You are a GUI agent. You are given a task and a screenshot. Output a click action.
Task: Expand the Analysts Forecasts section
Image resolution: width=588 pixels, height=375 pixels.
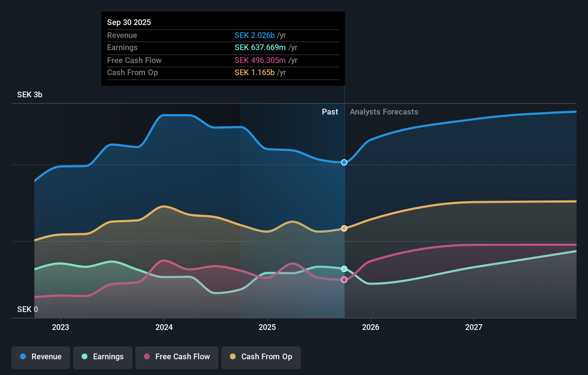coord(384,112)
